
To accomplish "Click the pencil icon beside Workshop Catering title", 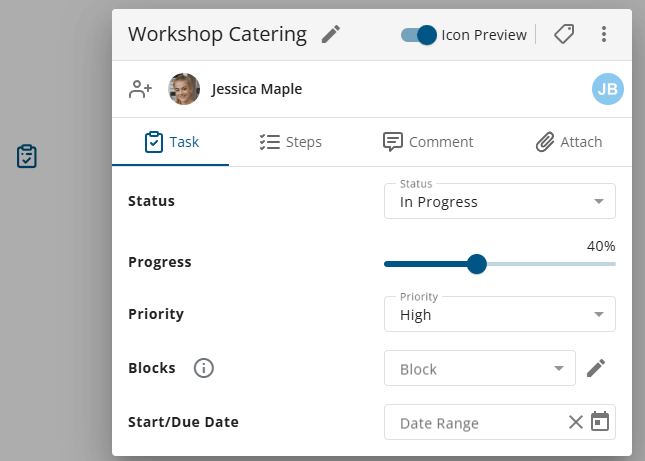I will [331, 35].
